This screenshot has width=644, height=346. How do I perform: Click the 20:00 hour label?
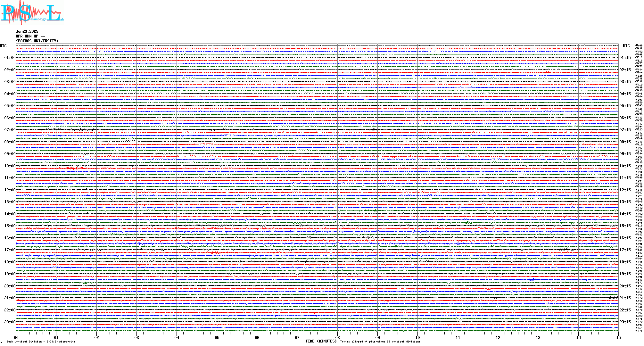point(10,286)
